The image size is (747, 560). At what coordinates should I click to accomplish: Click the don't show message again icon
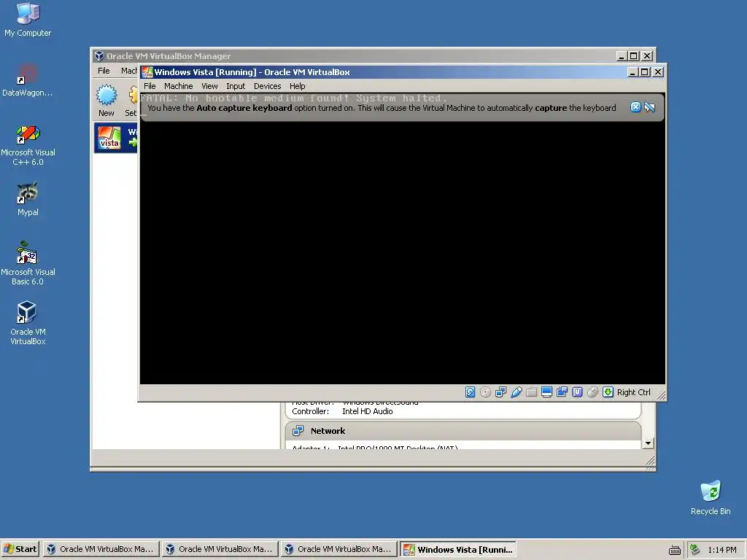point(649,107)
